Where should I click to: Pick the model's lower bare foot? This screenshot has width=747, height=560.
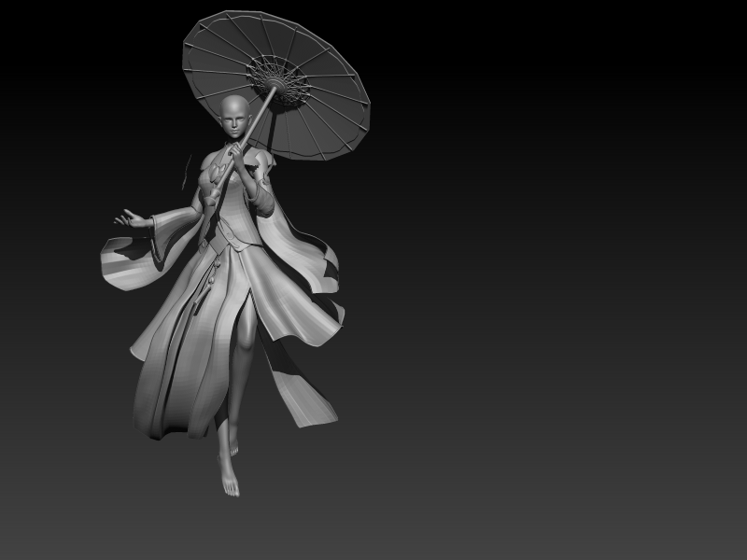pos(229,478)
